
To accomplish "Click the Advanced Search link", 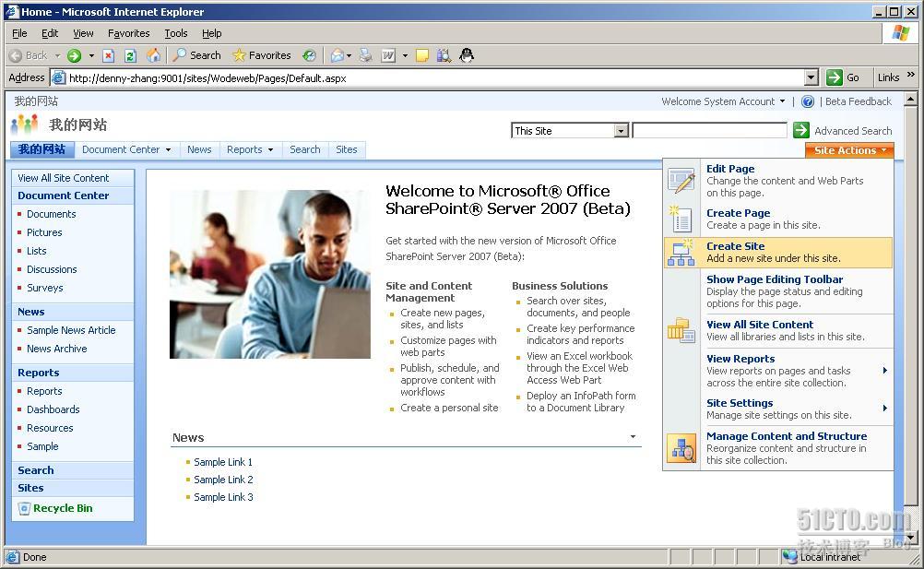I will (853, 131).
